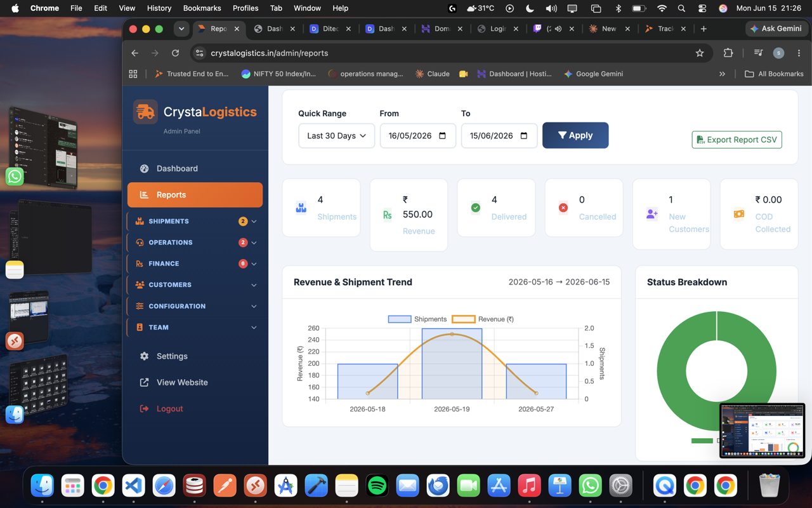The height and width of the screenshot is (508, 812).
Task: Open System Settings from the Dock
Action: pyautogui.click(x=621, y=486)
